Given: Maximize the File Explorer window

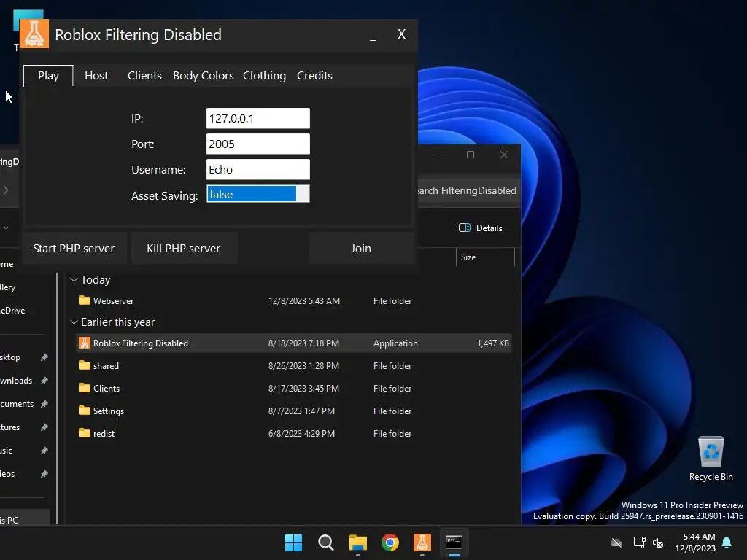Looking at the screenshot, I should [471, 155].
